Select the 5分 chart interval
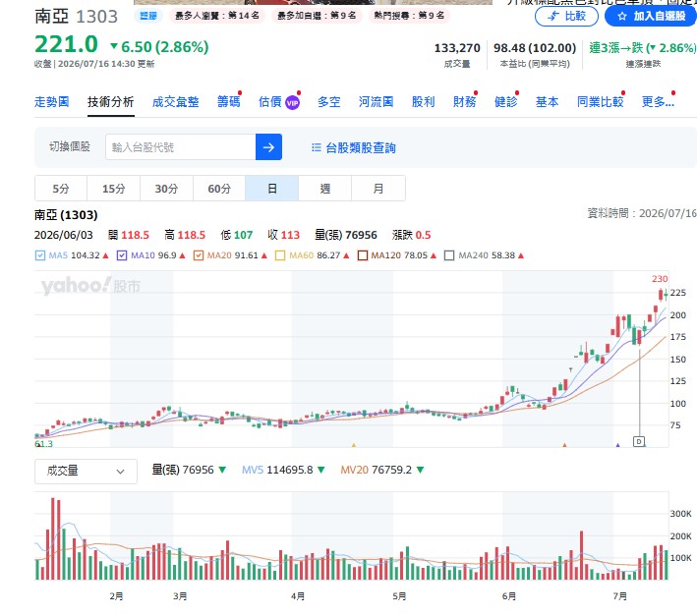Screen dimensions: 697x616 61,189
